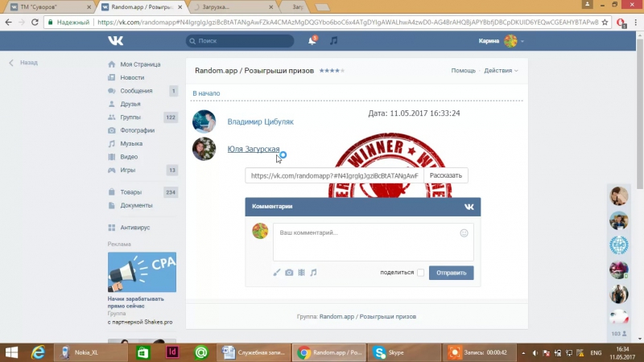Screen dimensions: 644x362
Task: Click Назад to go back
Action: coord(24,63)
